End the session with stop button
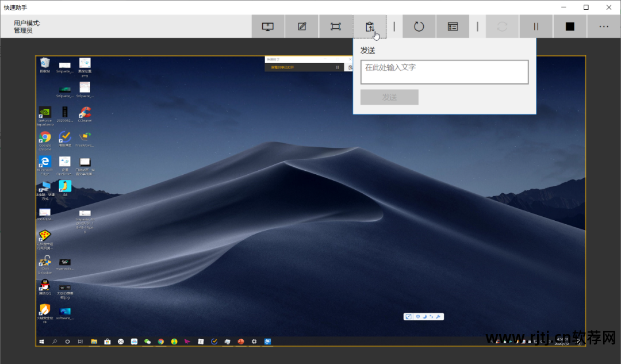621x364 pixels. pyautogui.click(x=570, y=26)
